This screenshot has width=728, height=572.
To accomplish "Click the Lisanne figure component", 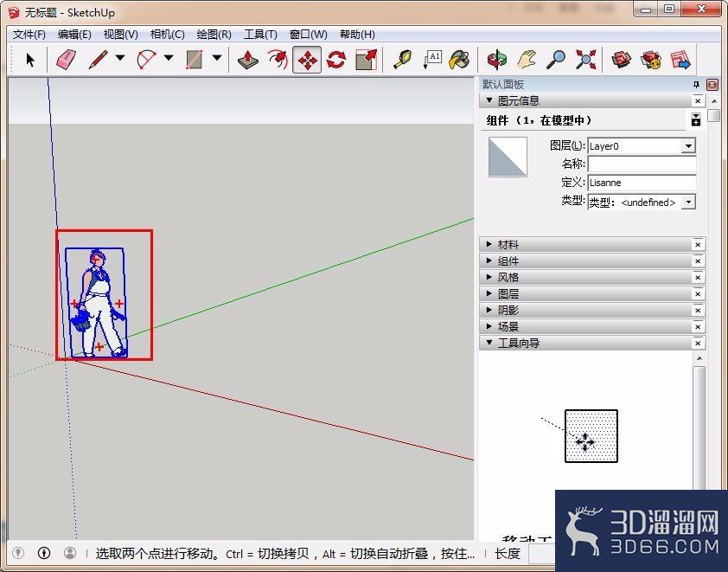I will (x=99, y=303).
